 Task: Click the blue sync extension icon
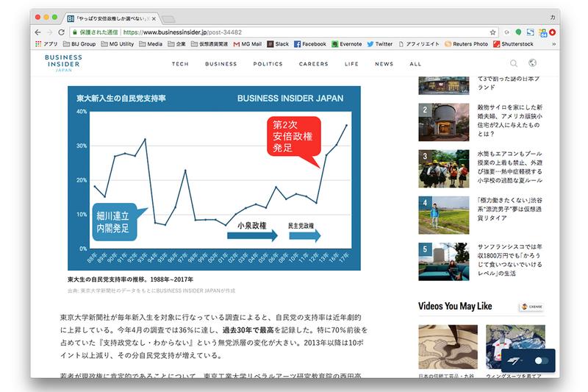(530, 32)
